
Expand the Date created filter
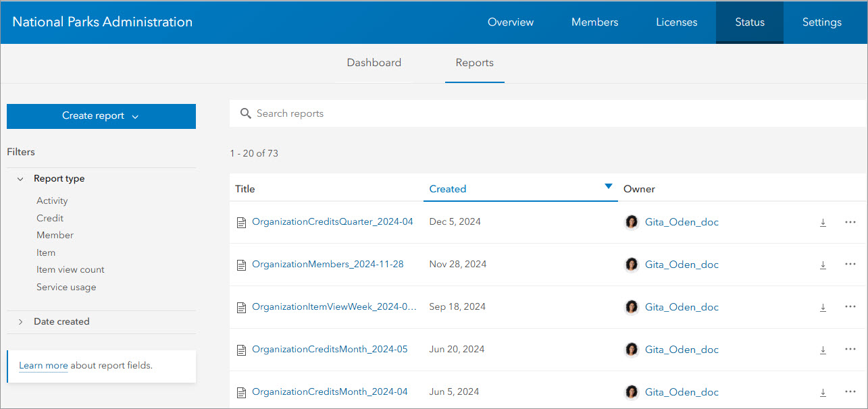(20, 322)
